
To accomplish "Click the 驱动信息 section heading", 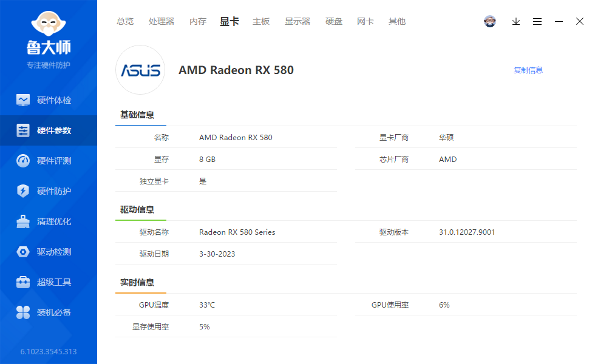I will point(137,210).
